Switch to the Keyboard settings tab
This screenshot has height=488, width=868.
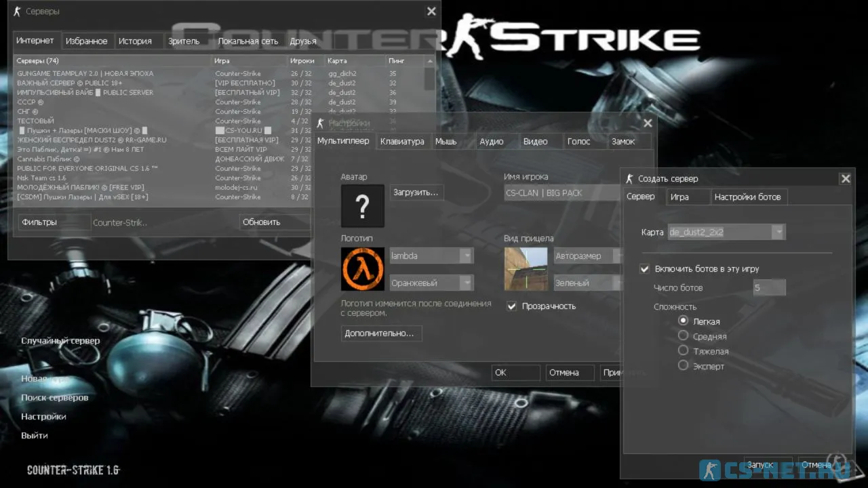(402, 142)
